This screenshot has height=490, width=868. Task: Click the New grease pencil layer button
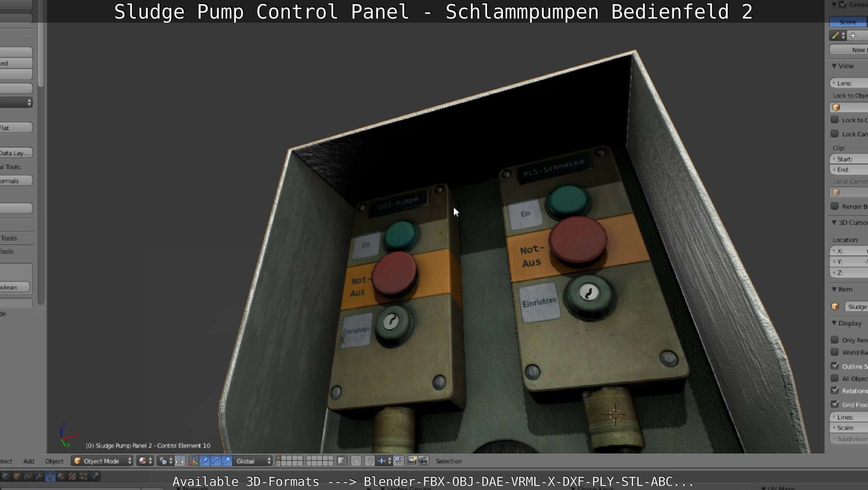coord(848,50)
